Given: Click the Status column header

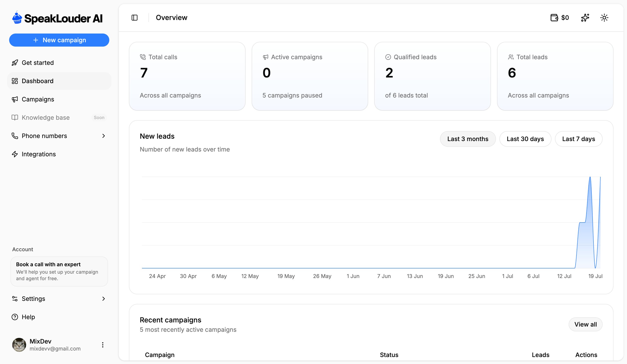Looking at the screenshot, I should point(389,355).
